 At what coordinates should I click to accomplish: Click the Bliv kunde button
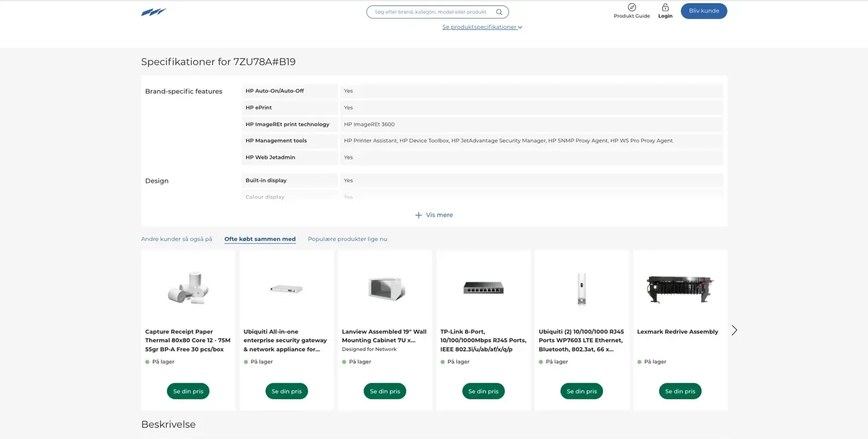tap(704, 11)
